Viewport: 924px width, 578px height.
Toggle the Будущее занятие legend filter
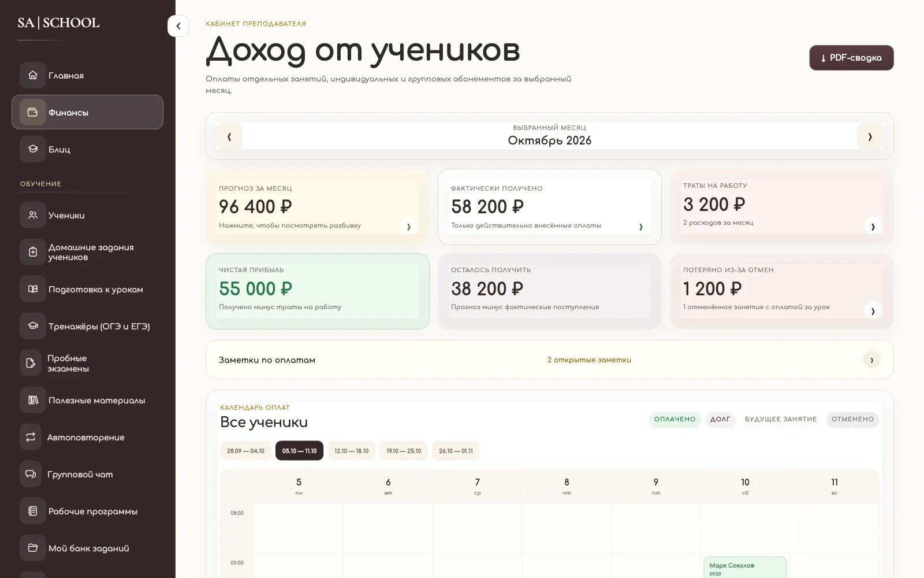pyautogui.click(x=781, y=419)
